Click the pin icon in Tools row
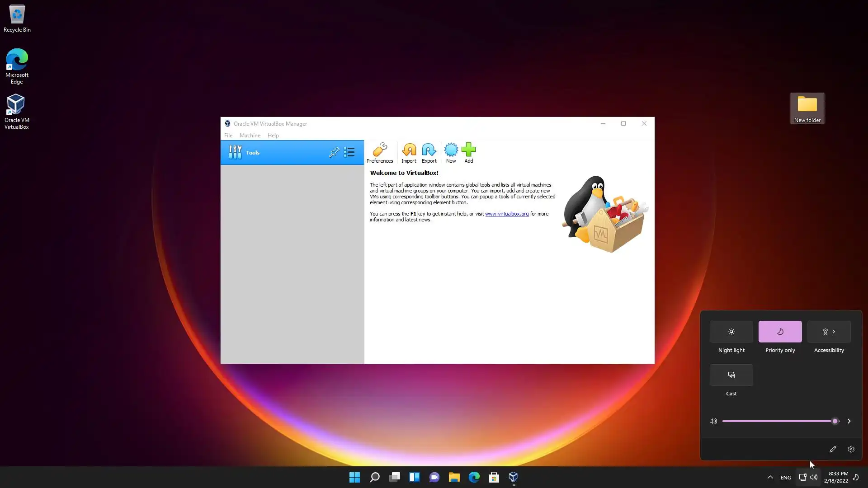Image resolution: width=868 pixels, height=488 pixels. click(x=334, y=152)
